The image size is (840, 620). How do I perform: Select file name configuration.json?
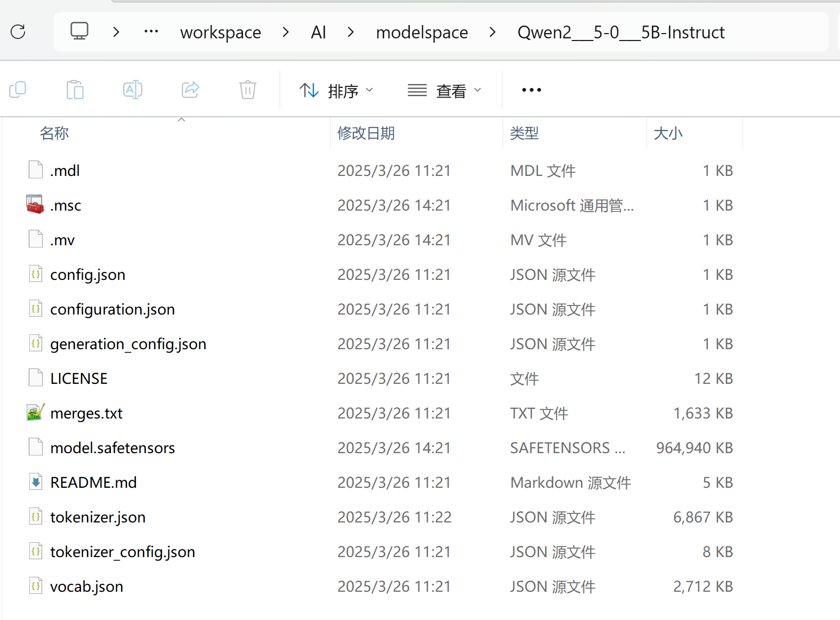tap(112, 310)
